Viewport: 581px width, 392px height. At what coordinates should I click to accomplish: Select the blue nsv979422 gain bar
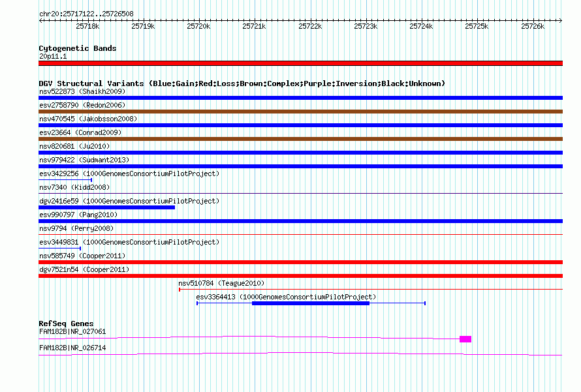[300, 166]
